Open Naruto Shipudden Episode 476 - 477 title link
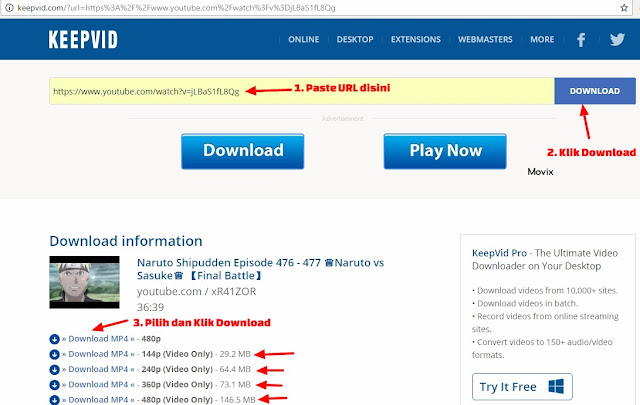 (260, 269)
